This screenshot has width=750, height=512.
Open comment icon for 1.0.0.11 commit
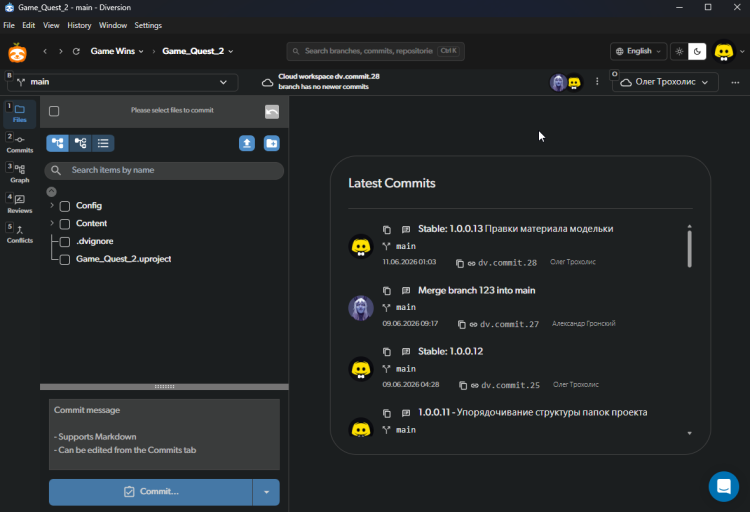[x=406, y=413]
